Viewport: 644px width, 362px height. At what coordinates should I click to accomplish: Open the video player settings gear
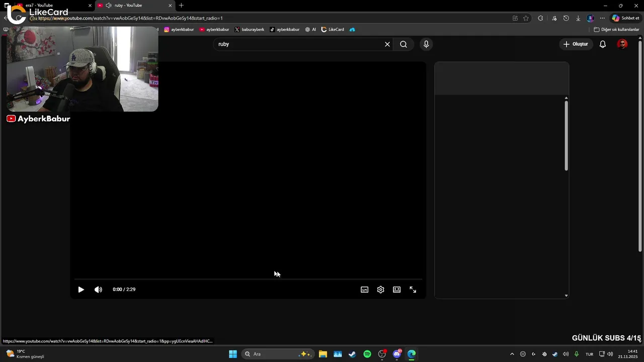pos(381,290)
